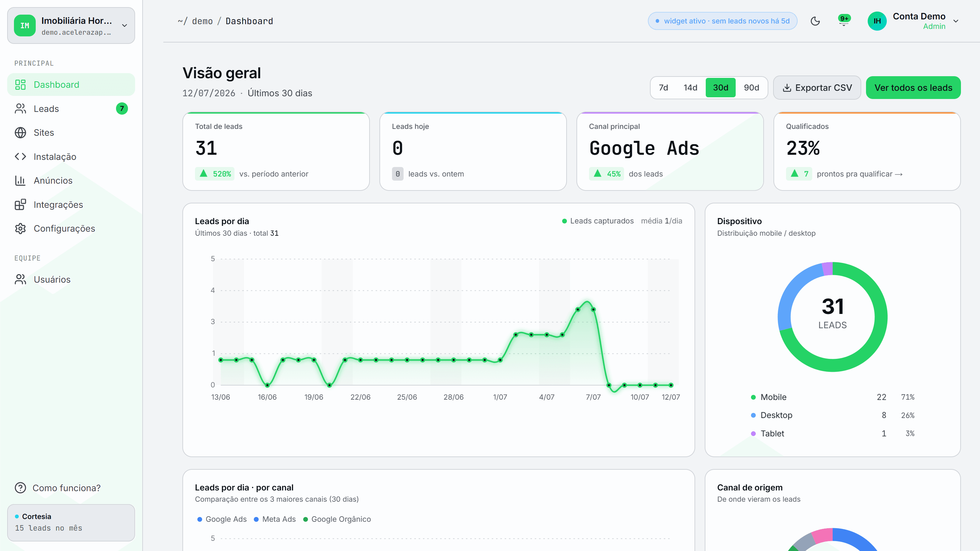Open notifications with the 9+ badge
Image resolution: width=980 pixels, height=551 pixels.
pyautogui.click(x=844, y=20)
